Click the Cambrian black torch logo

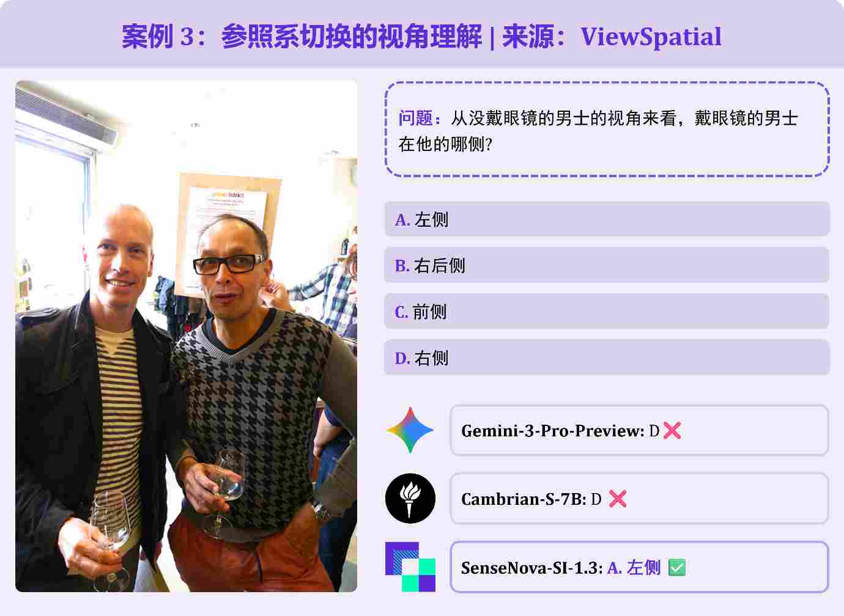tap(410, 499)
